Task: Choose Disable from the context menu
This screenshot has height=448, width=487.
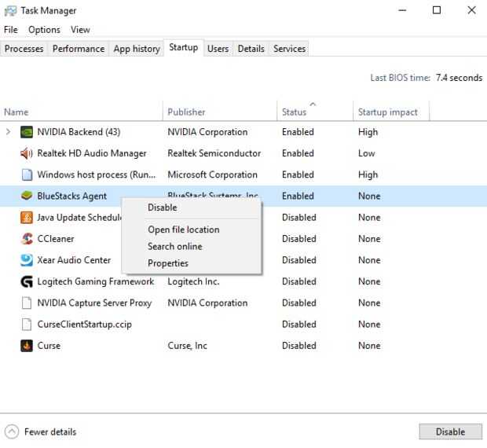Action: coord(163,207)
